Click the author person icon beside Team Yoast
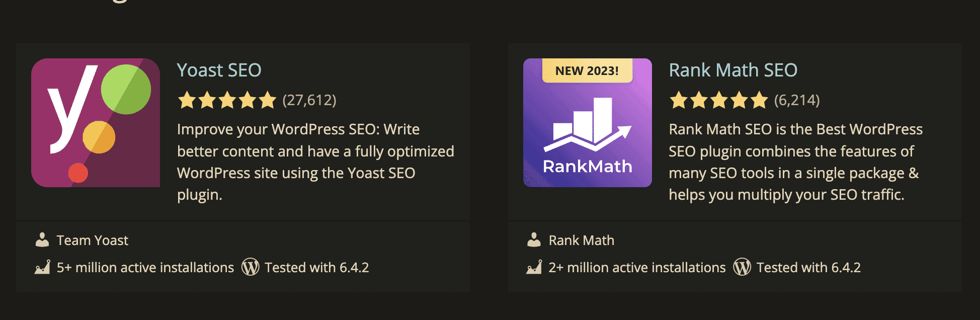980x320 pixels. (x=42, y=240)
